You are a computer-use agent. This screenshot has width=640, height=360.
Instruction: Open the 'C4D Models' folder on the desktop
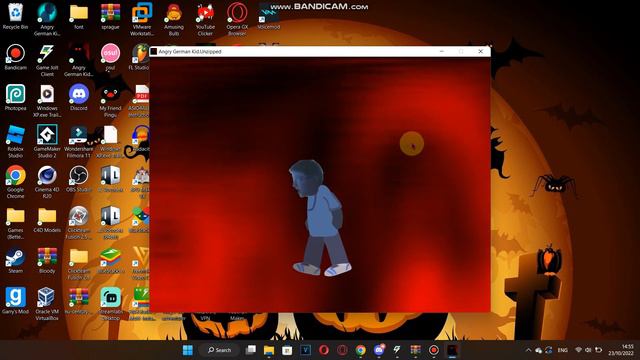(x=47, y=220)
